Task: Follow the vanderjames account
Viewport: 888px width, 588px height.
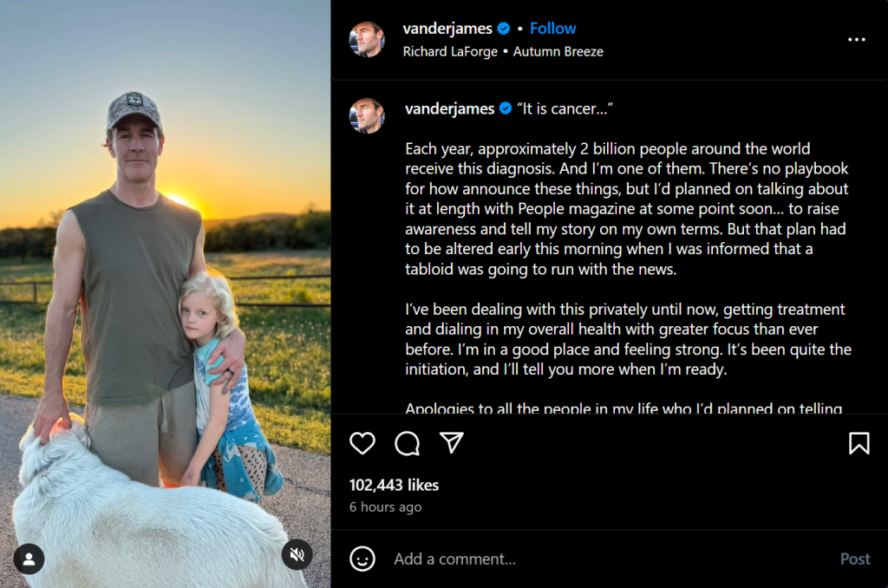Action: point(552,29)
